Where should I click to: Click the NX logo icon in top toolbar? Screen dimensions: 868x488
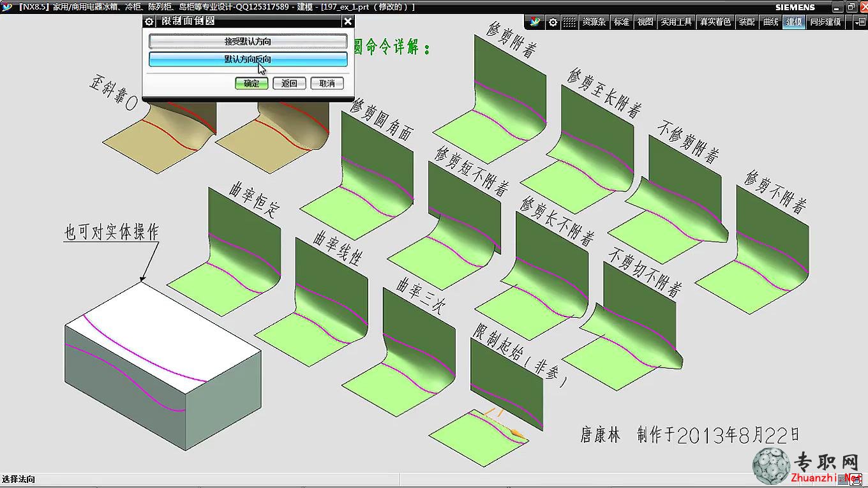click(x=535, y=22)
